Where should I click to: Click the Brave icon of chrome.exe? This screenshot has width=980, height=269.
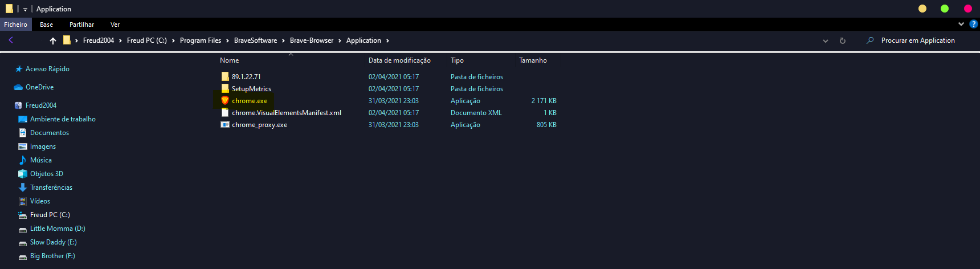point(225,100)
